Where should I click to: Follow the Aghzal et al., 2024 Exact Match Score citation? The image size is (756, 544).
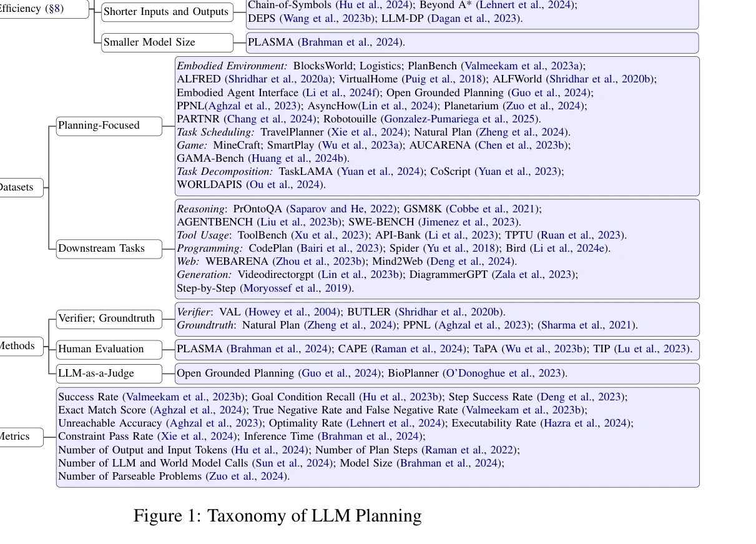coord(199,410)
